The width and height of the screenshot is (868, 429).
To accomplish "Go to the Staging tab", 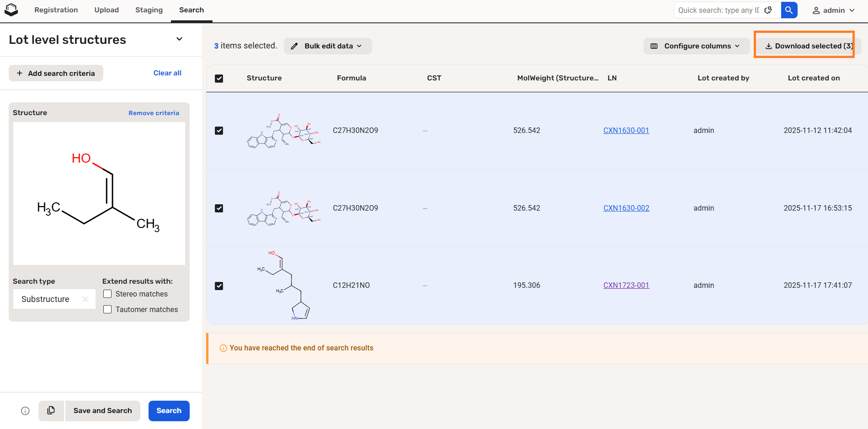I will click(x=149, y=10).
